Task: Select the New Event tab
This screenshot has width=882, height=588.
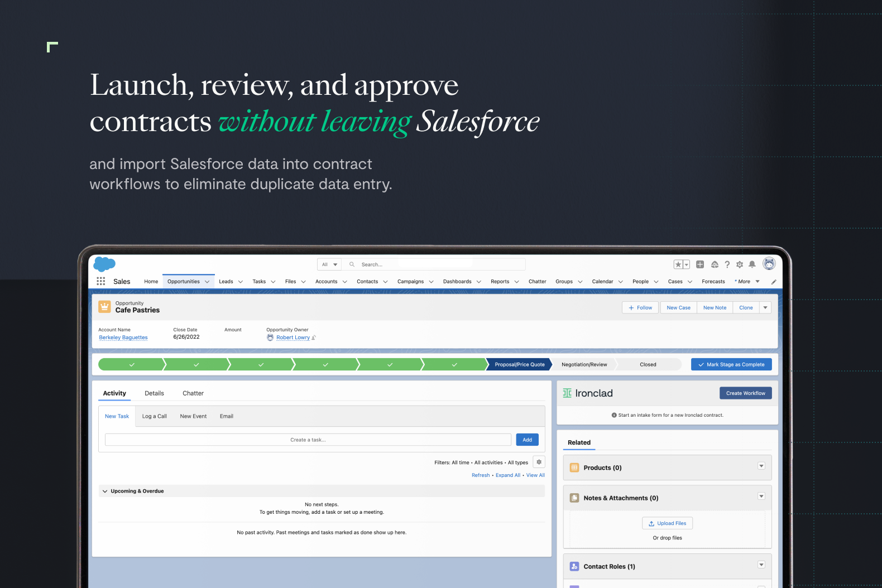Action: click(x=193, y=416)
